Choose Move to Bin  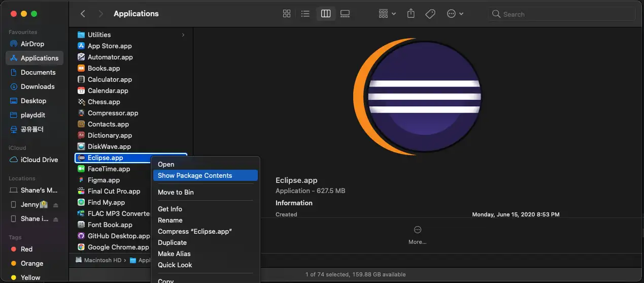click(x=206, y=192)
